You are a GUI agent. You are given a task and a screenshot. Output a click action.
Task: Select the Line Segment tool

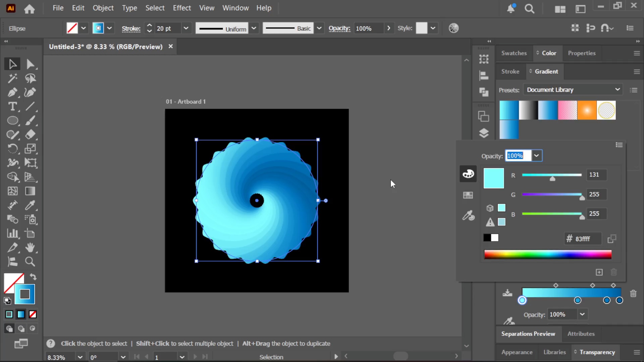(x=30, y=106)
